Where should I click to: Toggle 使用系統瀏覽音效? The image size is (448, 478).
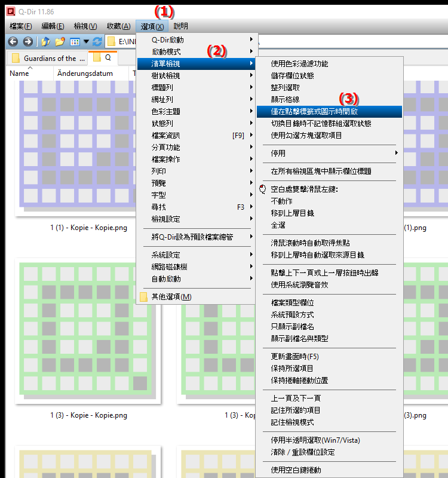click(x=330, y=285)
